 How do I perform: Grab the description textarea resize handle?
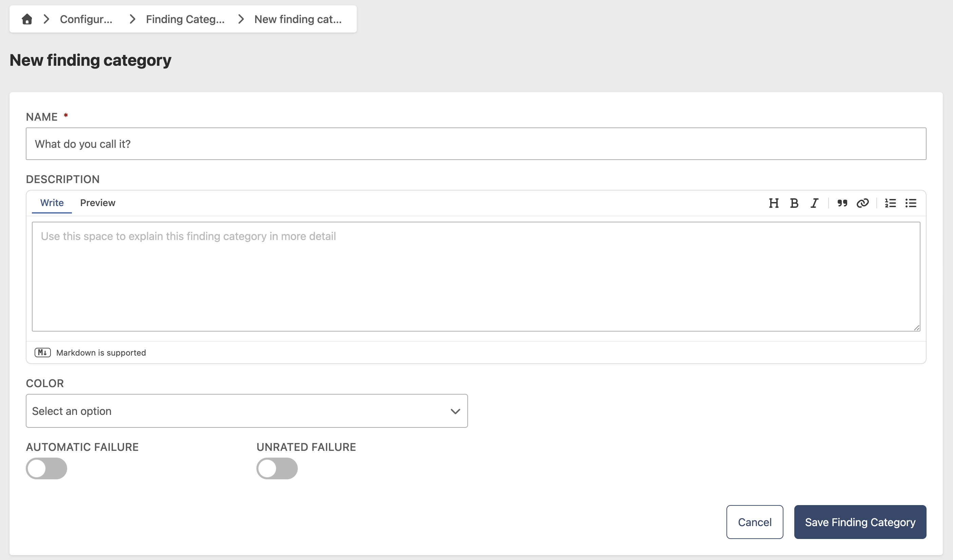pyautogui.click(x=917, y=327)
